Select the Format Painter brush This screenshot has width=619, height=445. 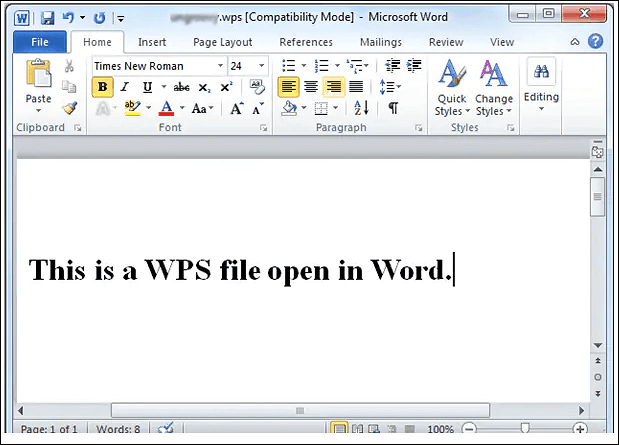point(70,108)
